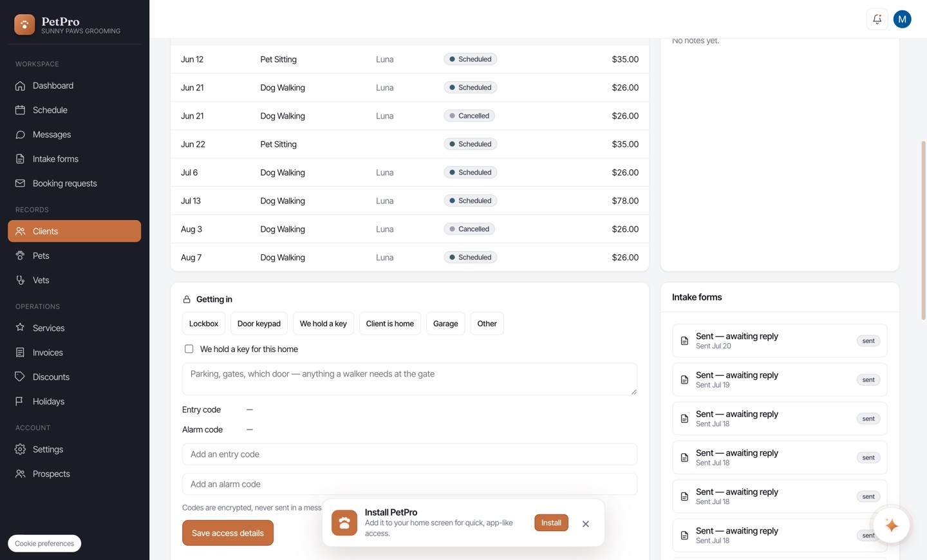The image size is (927, 560).
Task: Open the sparkle assistant floating button
Action: 892,525
